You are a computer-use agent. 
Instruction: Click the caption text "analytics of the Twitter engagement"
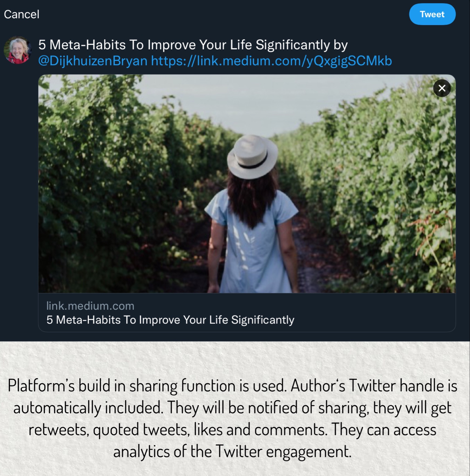click(x=232, y=451)
